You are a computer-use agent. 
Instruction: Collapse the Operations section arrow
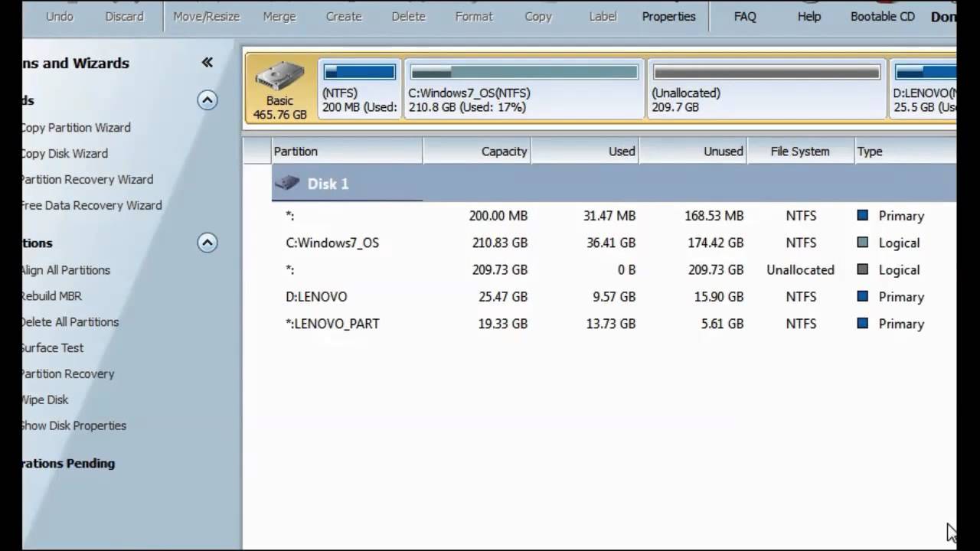click(207, 243)
